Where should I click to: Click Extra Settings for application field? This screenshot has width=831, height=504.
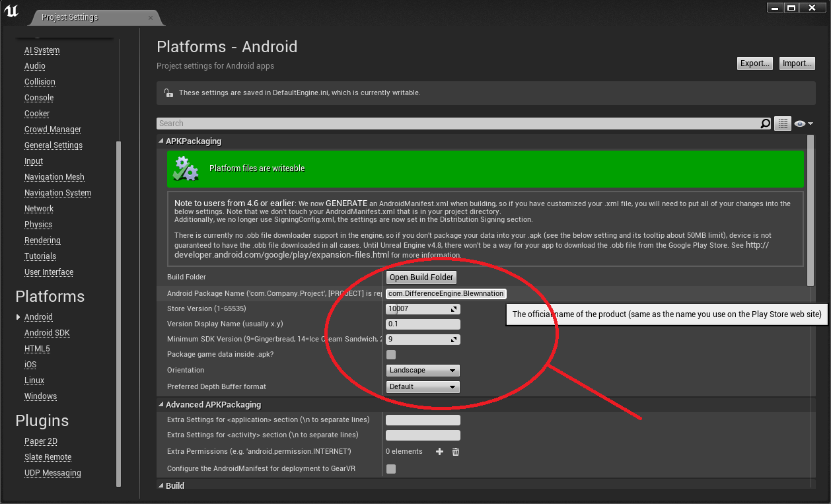pos(423,420)
